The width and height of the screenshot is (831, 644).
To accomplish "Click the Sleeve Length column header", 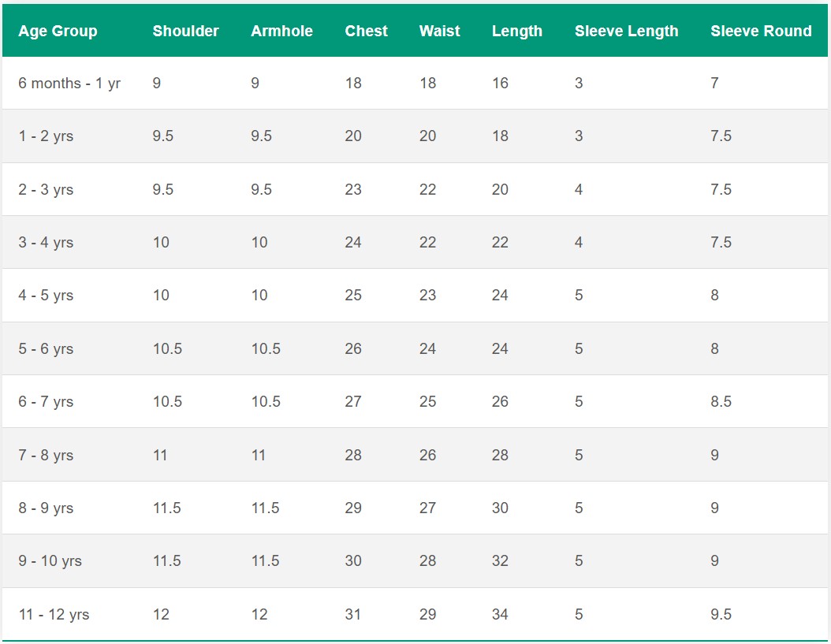I will (x=626, y=31).
